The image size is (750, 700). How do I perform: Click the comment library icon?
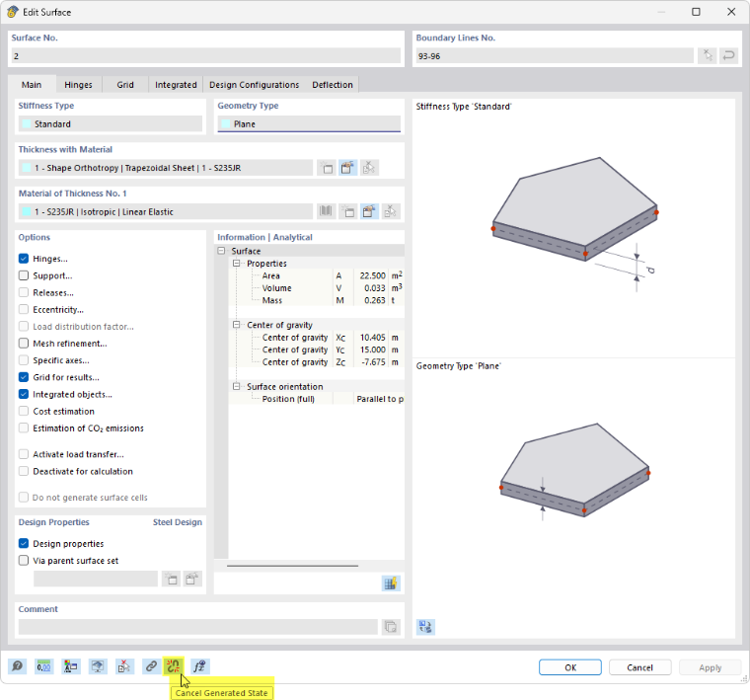pos(391,627)
